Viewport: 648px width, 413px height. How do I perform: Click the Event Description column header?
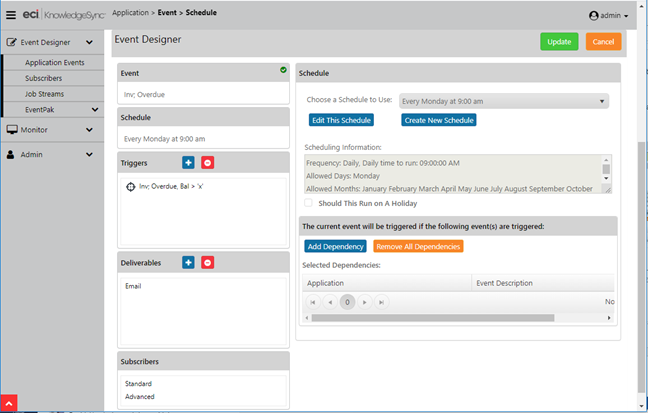[543, 283]
